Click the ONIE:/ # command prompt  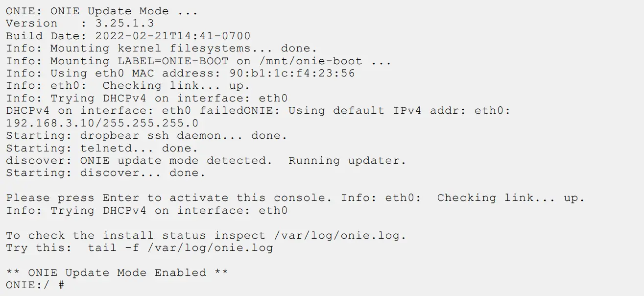35,285
